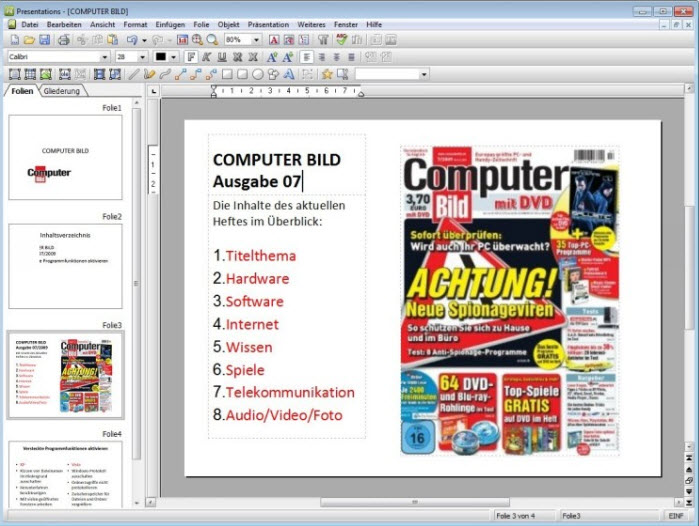
Task: Run the spell check ABC icon
Action: coord(342,40)
